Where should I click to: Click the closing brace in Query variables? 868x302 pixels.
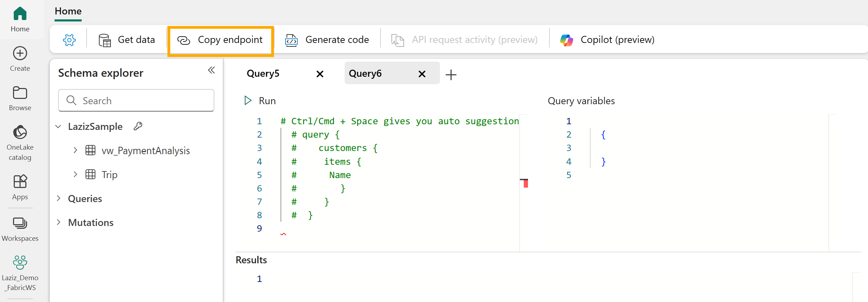tap(603, 162)
